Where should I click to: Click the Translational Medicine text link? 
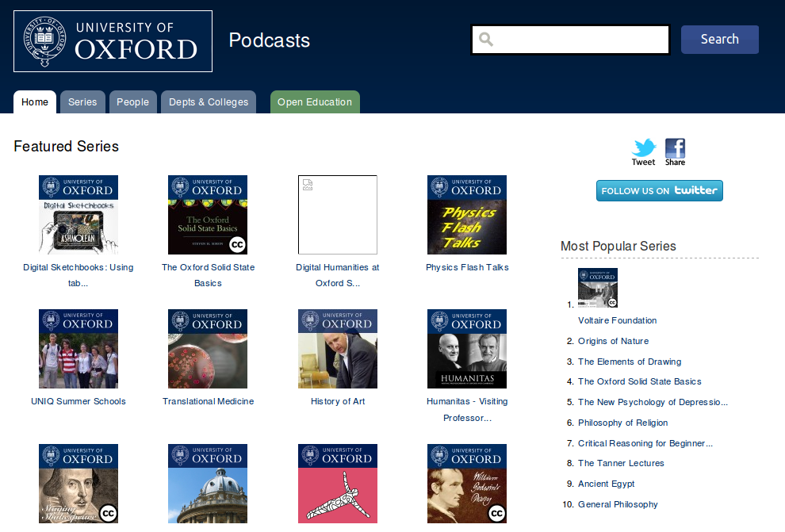[209, 401]
